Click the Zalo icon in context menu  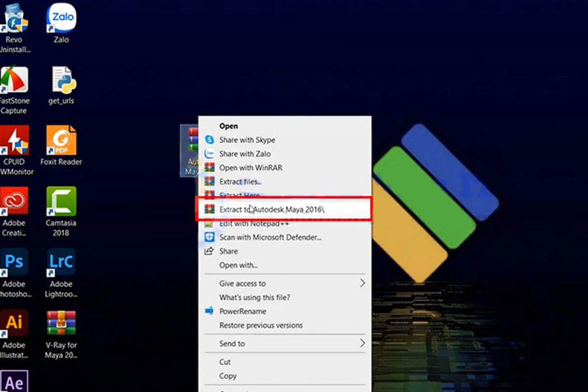click(209, 154)
